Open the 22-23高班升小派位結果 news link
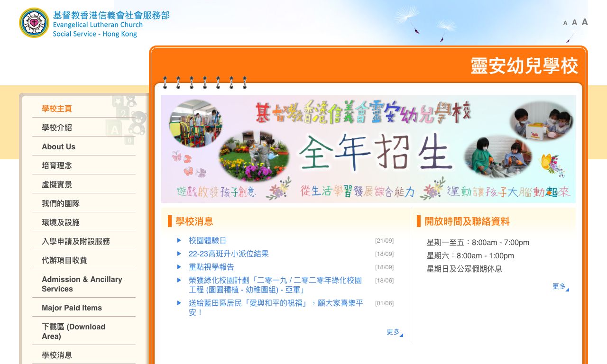The image size is (607, 364). (229, 254)
